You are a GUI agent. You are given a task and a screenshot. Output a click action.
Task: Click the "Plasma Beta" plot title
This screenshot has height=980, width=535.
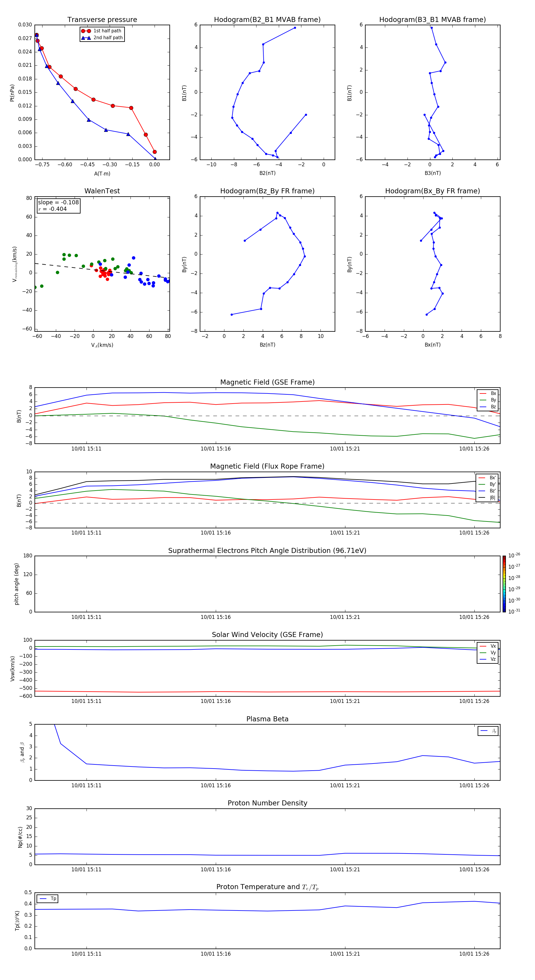pos(267,719)
